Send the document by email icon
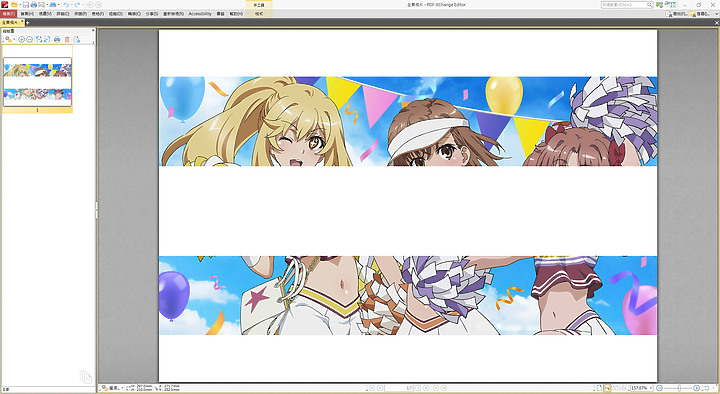Image resolution: width=720 pixels, height=394 pixels. 41,5
